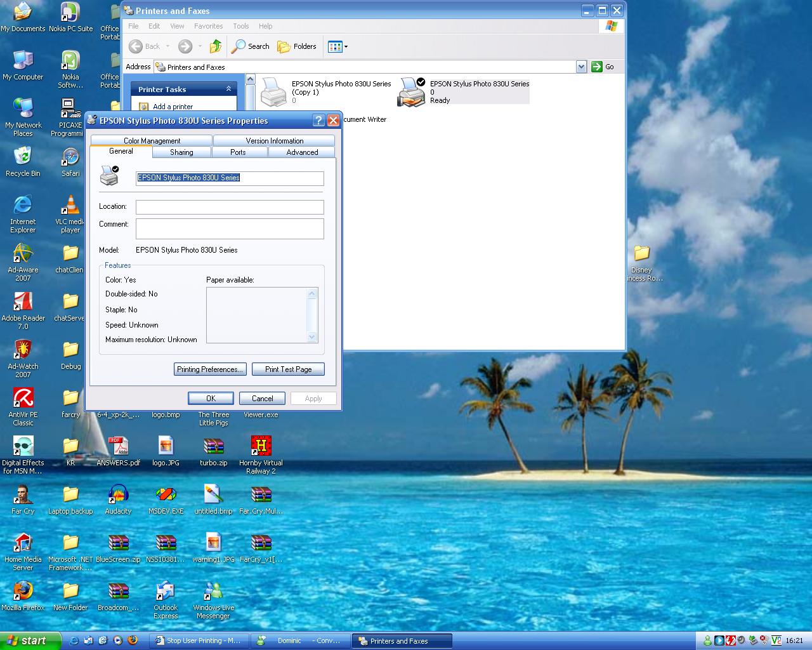Select Internet Explorer desktop icon

point(23,214)
